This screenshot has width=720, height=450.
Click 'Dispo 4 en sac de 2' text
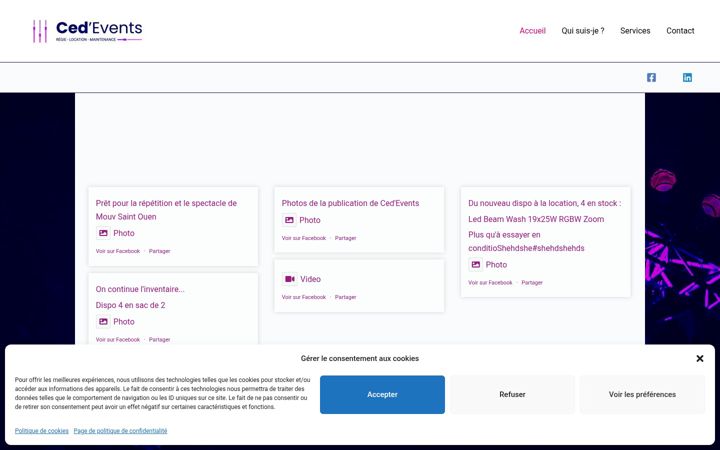tap(130, 305)
